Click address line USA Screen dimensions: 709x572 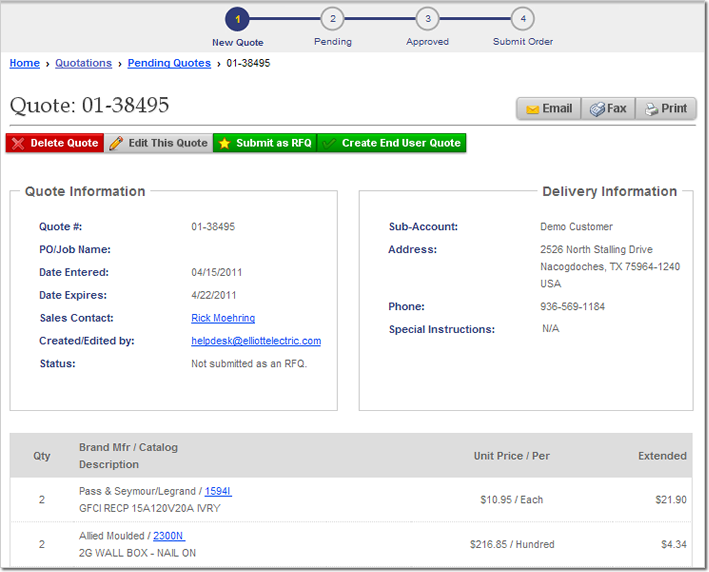pos(551,284)
